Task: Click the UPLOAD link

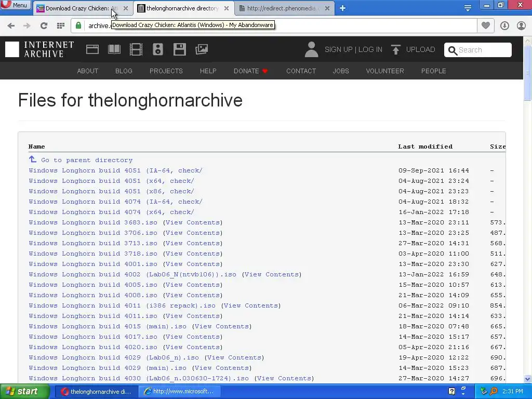Action: (413, 49)
